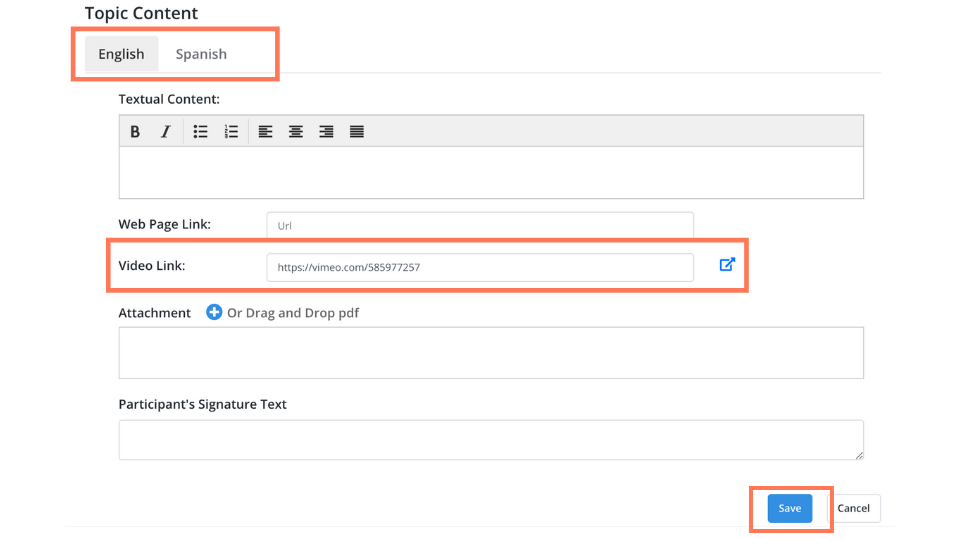Grab the signature textarea resize handle
Screen dimensions: 960x540
pyautogui.click(x=859, y=455)
